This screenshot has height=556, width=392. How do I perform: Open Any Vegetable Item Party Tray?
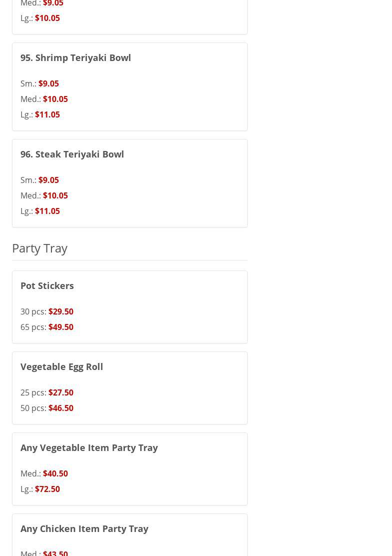[89, 447]
